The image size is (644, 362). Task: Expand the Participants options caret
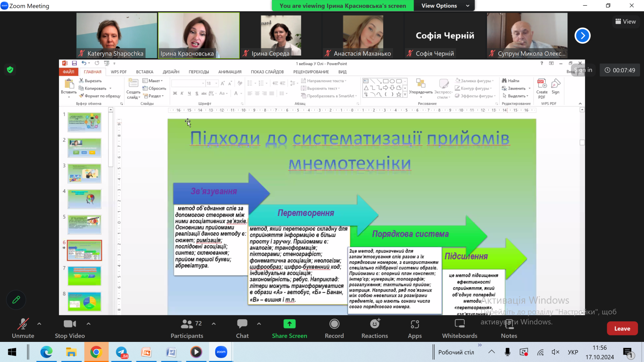point(214,324)
